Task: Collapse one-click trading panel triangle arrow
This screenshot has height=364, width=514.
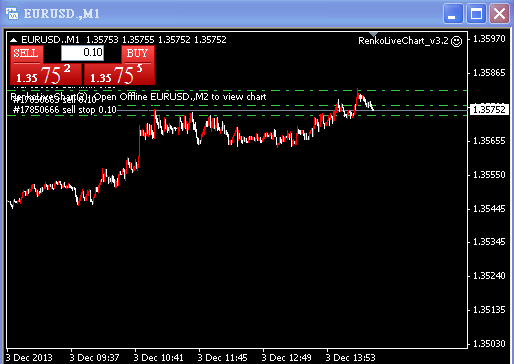Action: 13,40
